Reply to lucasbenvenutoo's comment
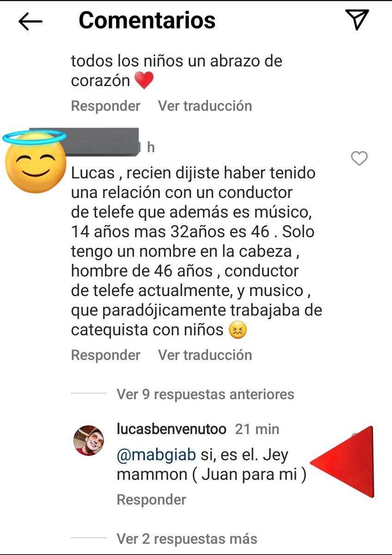The width and height of the screenshot is (392, 555). pos(152,500)
